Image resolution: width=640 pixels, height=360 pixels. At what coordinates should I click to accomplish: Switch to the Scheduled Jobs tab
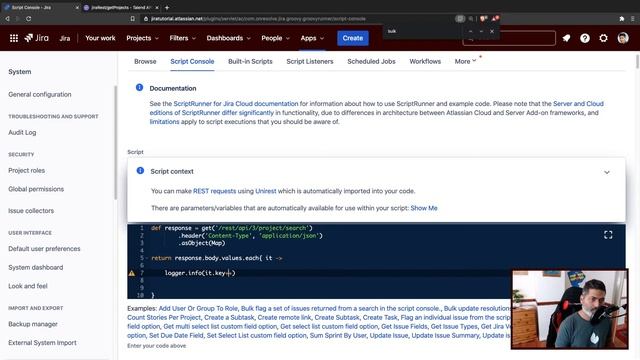click(371, 61)
